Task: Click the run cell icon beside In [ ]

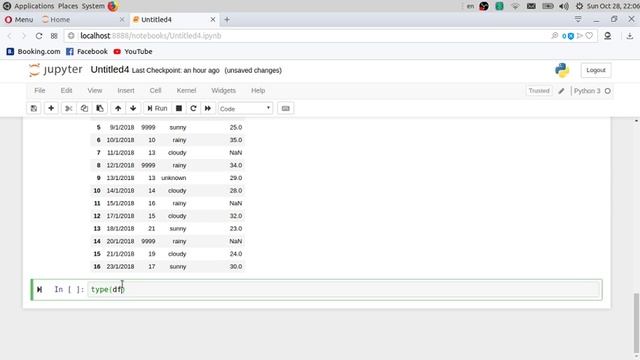Action: [x=39, y=289]
